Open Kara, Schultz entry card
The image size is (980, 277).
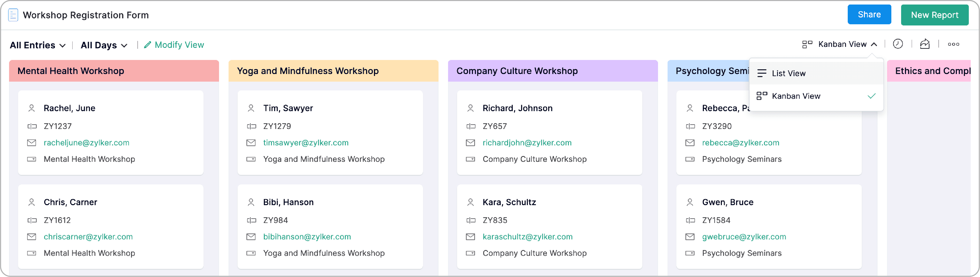coord(550,227)
